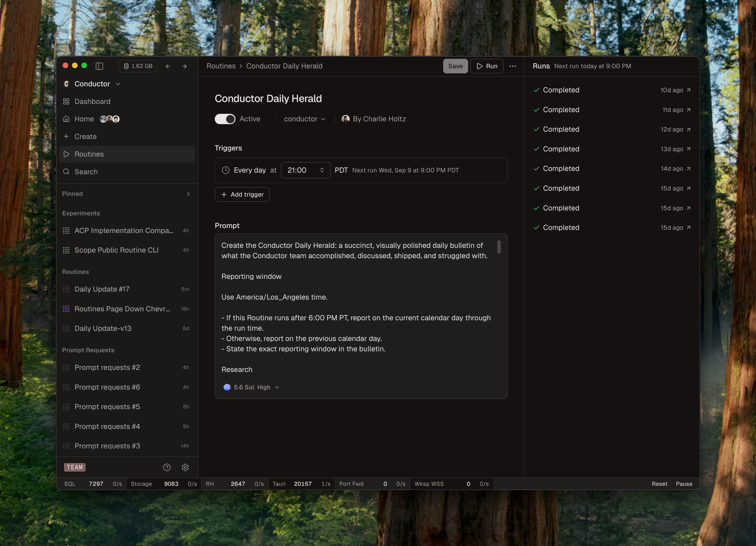The height and width of the screenshot is (546, 756).
Task: Click the back navigation arrow
Action: [x=168, y=66]
